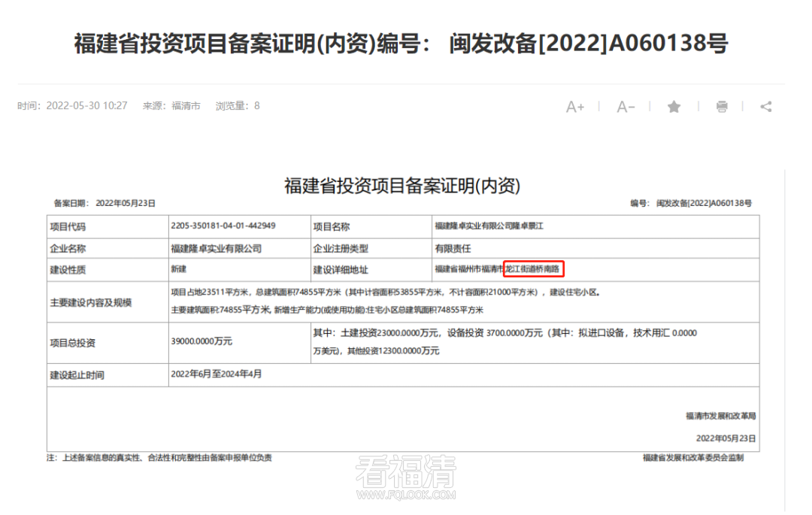812x515 pixels.
Task: Click the text 福建省发展和改革委员会监制
Action: (693, 458)
